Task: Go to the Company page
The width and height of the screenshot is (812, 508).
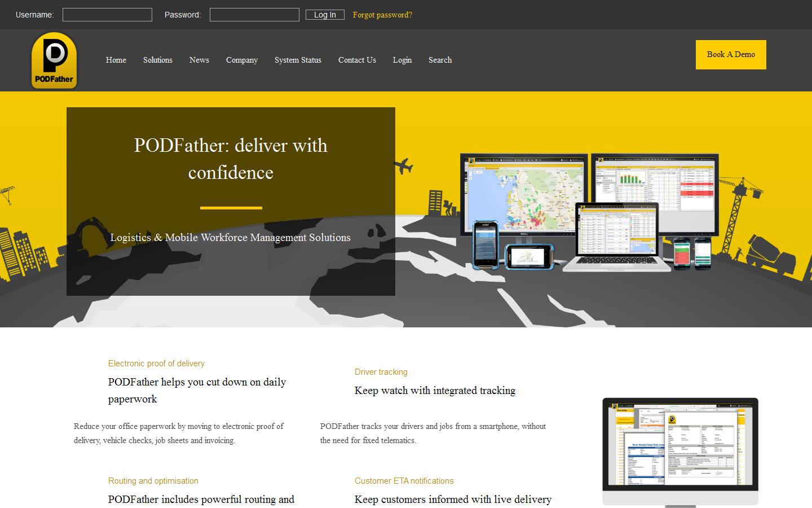Action: click(242, 60)
